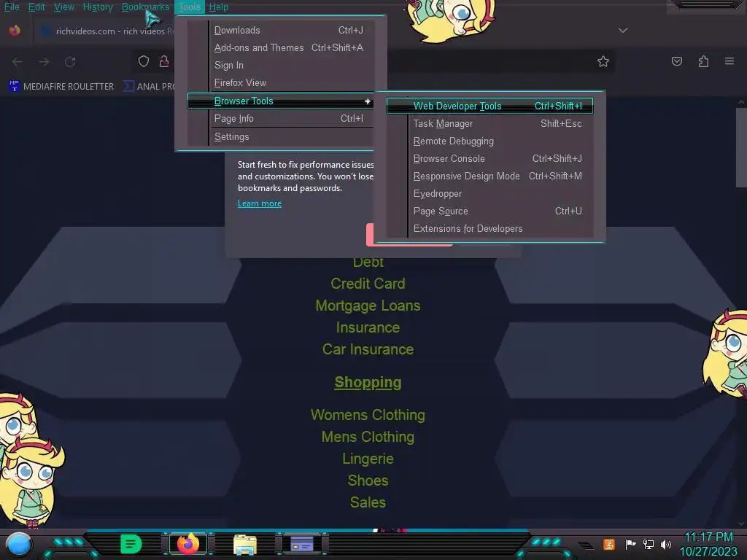
Task: Open the green notes taskbar app
Action: click(x=131, y=544)
